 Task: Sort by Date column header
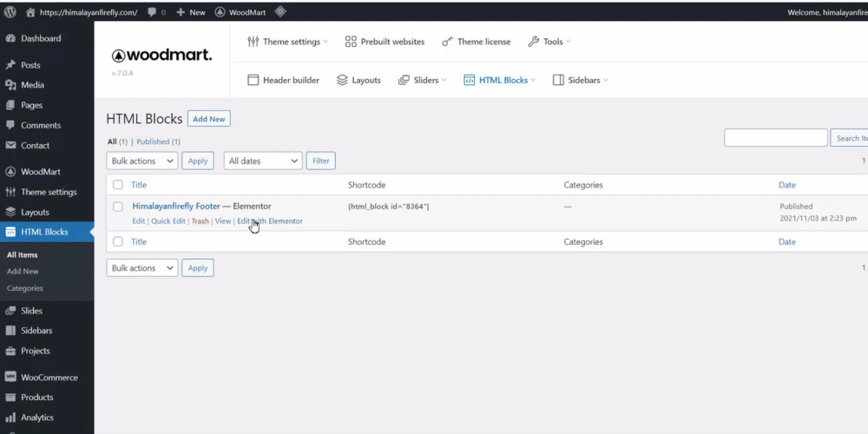786,185
